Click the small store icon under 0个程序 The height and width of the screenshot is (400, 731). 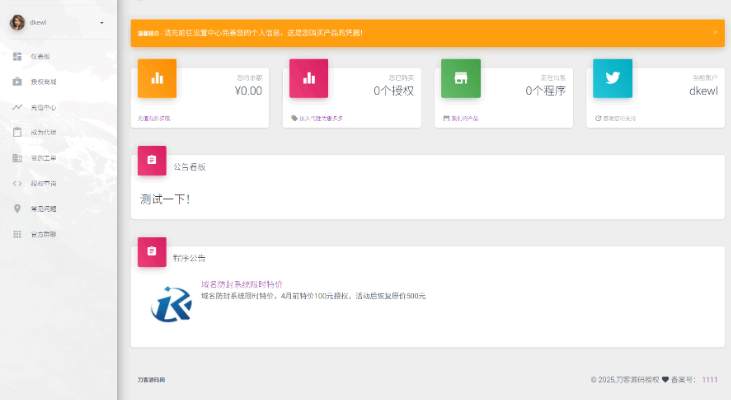(x=446, y=118)
